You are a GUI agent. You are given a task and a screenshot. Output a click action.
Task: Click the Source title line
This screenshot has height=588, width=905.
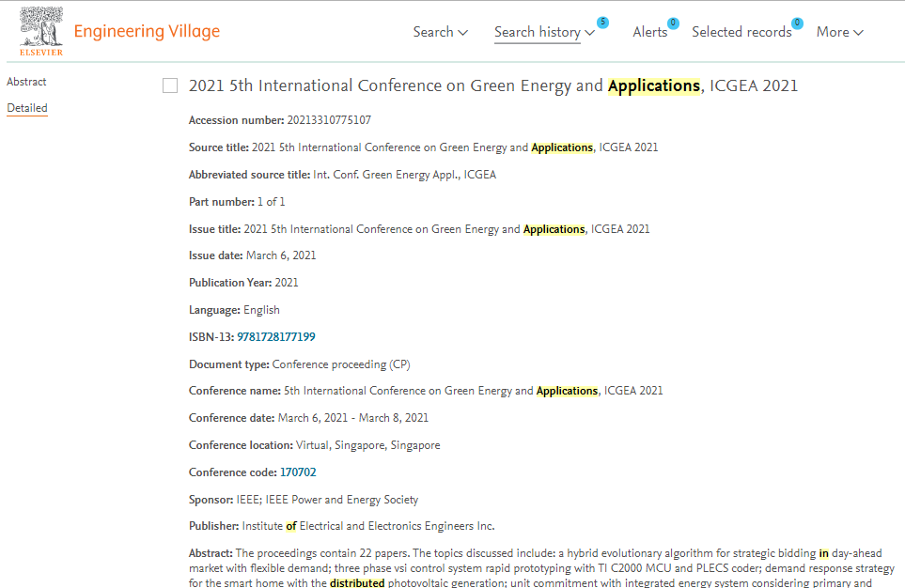click(x=423, y=147)
